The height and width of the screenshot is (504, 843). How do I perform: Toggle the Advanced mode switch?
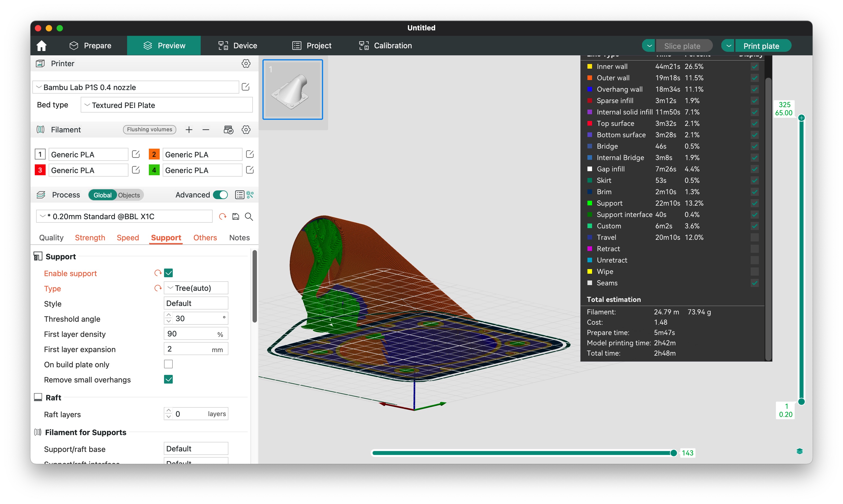click(220, 194)
